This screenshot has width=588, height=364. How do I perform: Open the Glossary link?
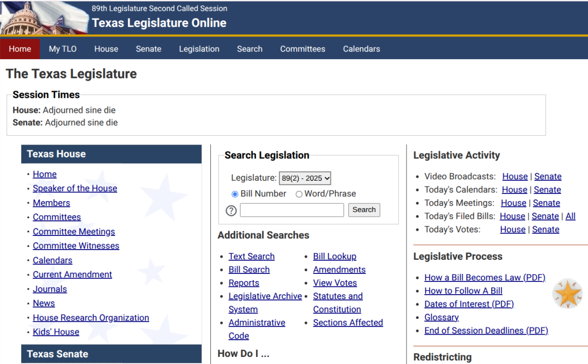pos(442,317)
